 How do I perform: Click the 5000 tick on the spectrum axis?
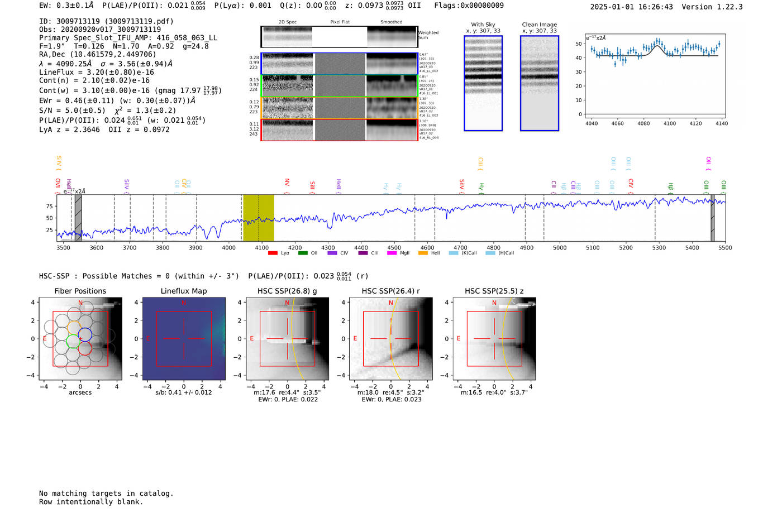pos(560,247)
